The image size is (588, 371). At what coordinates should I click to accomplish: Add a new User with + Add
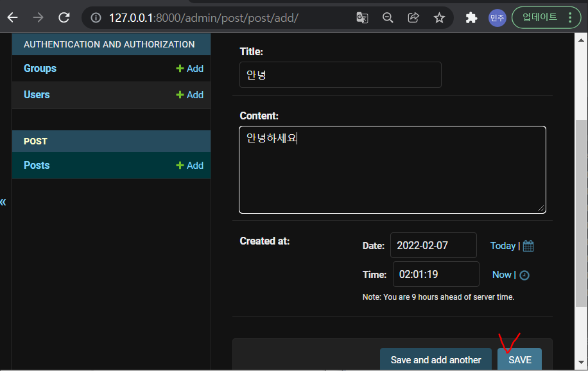point(190,94)
